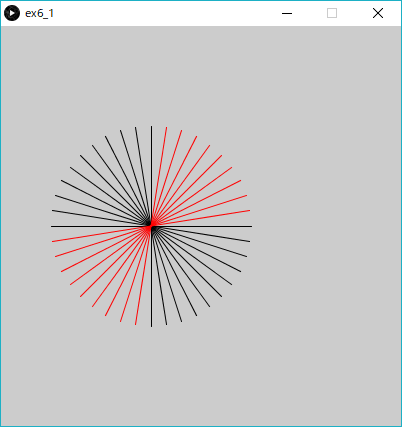Screen dimensions: 402x427
Task: Click empty gray canvas right of the drawing
Action: 327,227
